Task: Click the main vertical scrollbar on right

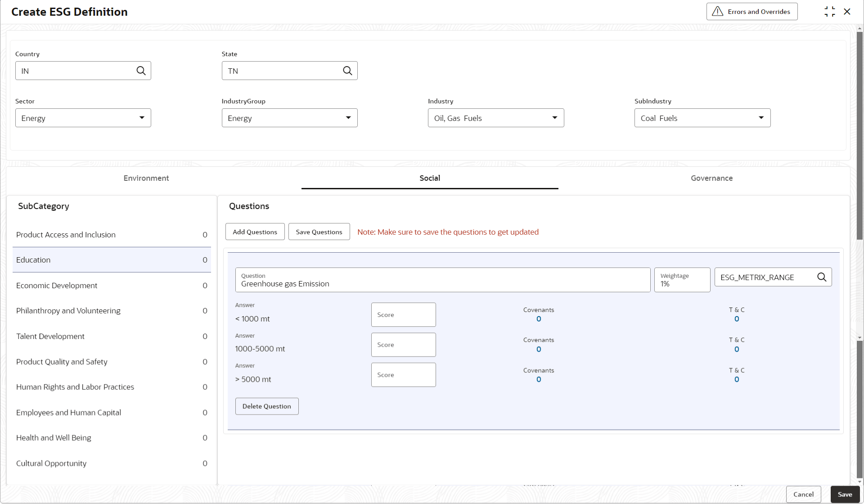Action: 859,135
